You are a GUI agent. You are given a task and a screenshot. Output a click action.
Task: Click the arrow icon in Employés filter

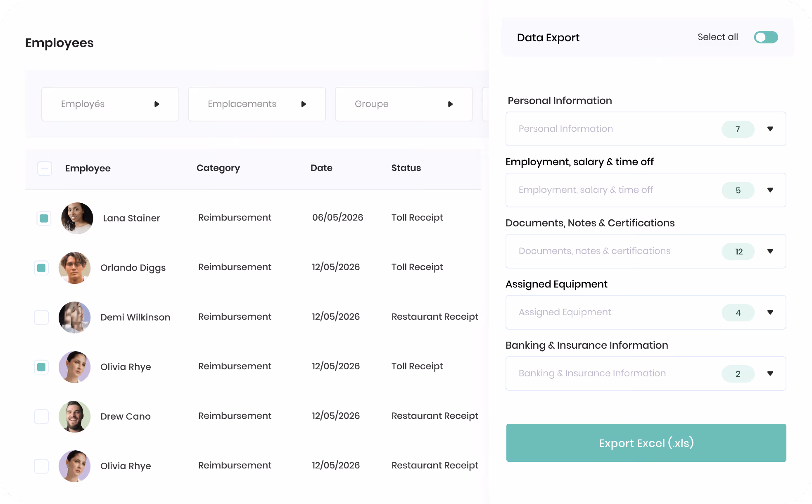[x=157, y=104]
